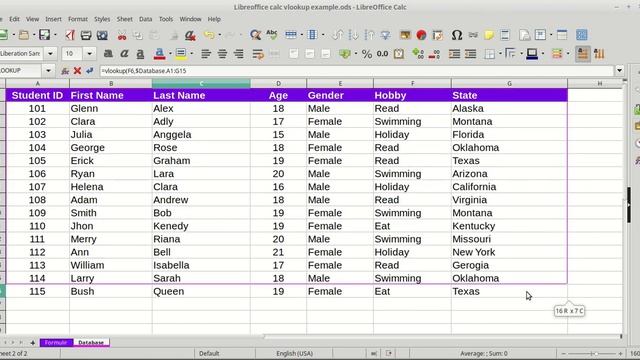Toggle Print Preview icon
This screenshot has width=640, height=360.
point(102,35)
